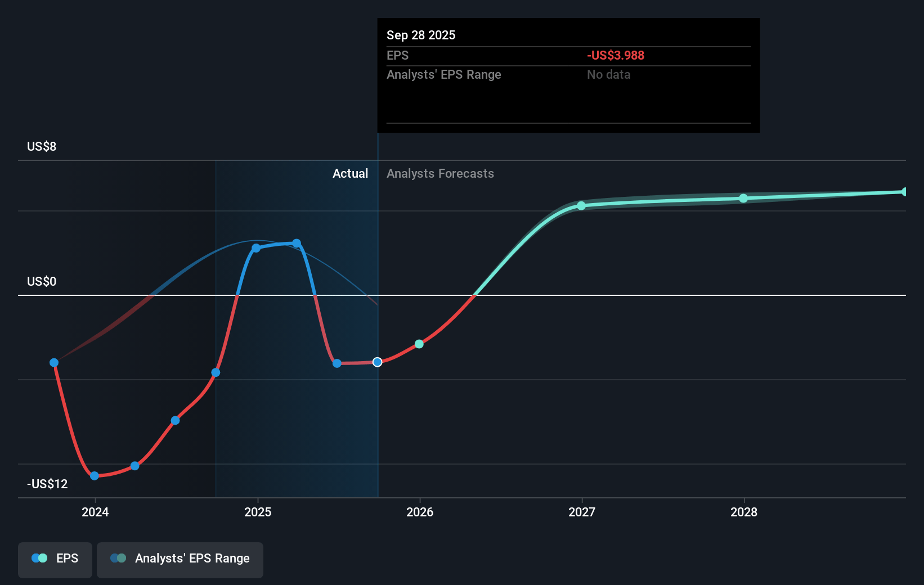
Task: Click the data point at shaded region's left edge
Action: (216, 372)
